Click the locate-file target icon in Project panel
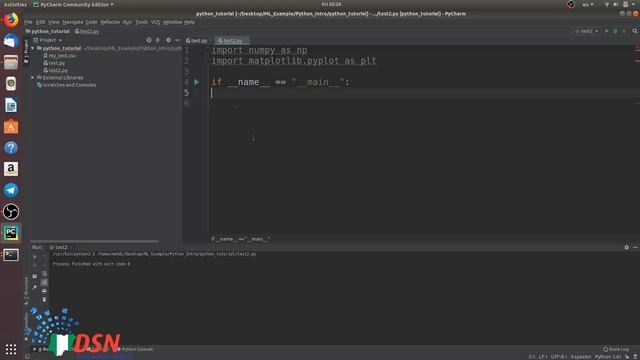 149,40
